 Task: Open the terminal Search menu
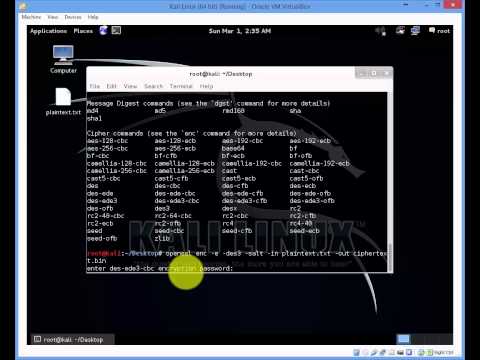(153, 86)
